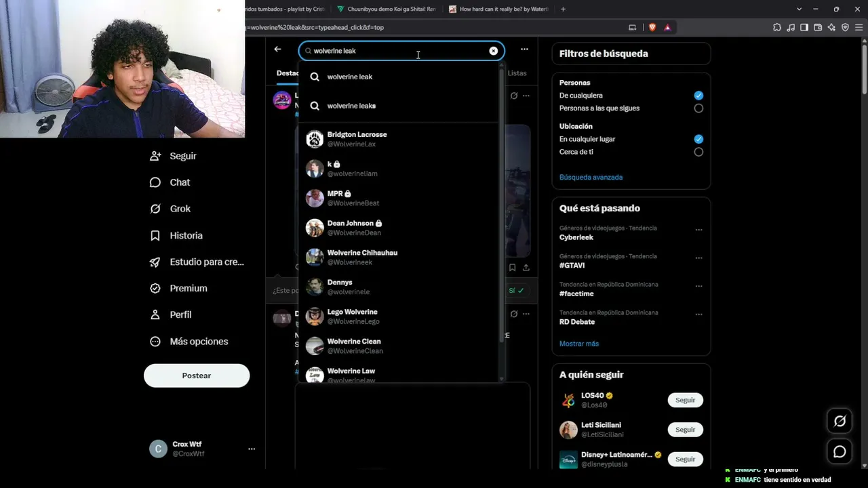Open 'Estudio para cre...' in sidebar
868x488 pixels.
tap(197, 262)
